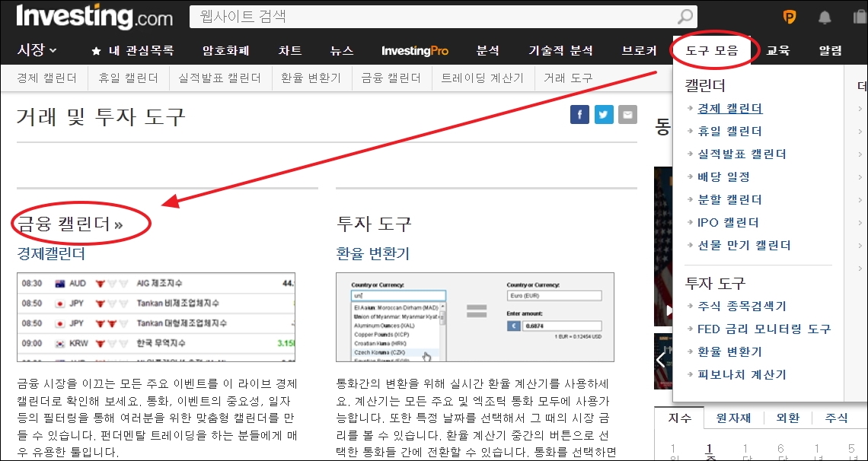
Task: Choose 실적발표 캘린더 in the dropdown panel
Action: click(x=742, y=154)
